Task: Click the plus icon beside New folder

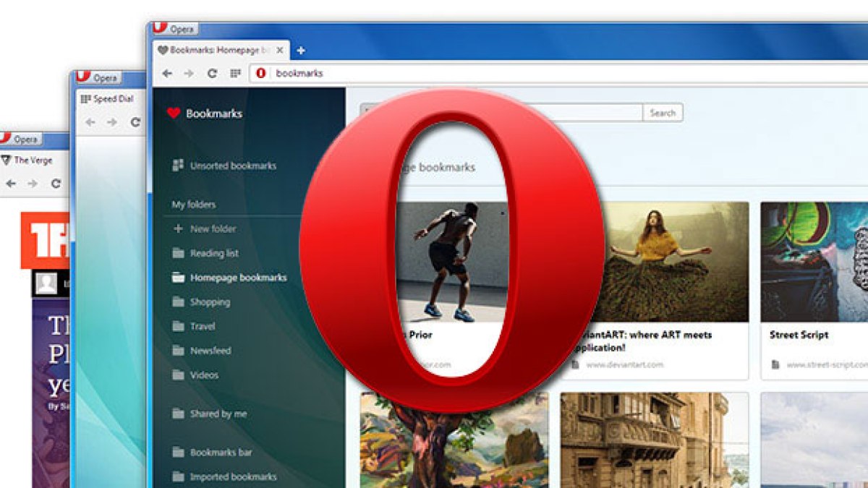Action: point(178,228)
